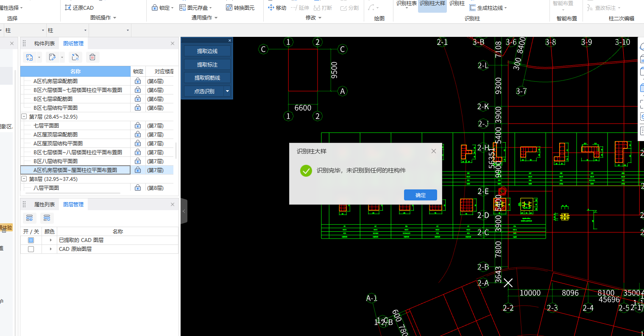
Task: Expand the 已提取的 CAD 图层 color arrow
Action: coord(50,240)
